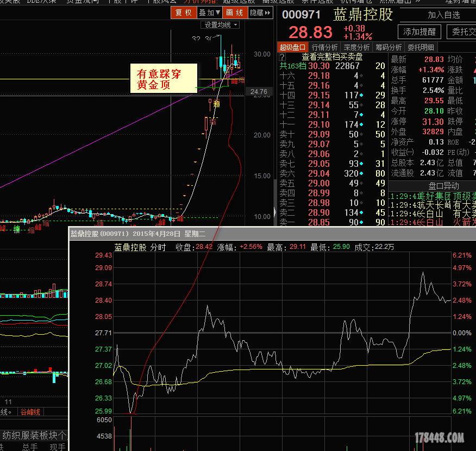
Task: Click the 航天长峰 有大卖 alert entry
Action: click(433, 205)
